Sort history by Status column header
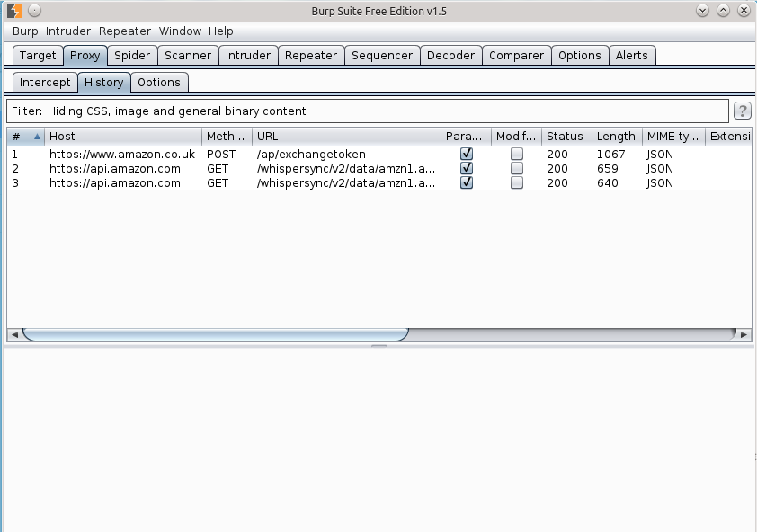Viewport: 757px width, 532px height. pyautogui.click(x=566, y=137)
